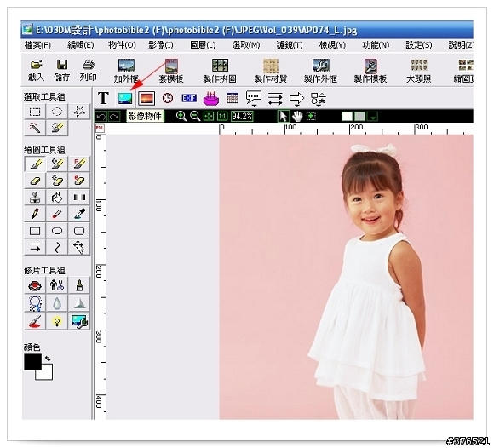Click the 儲存 save button

(x=61, y=70)
